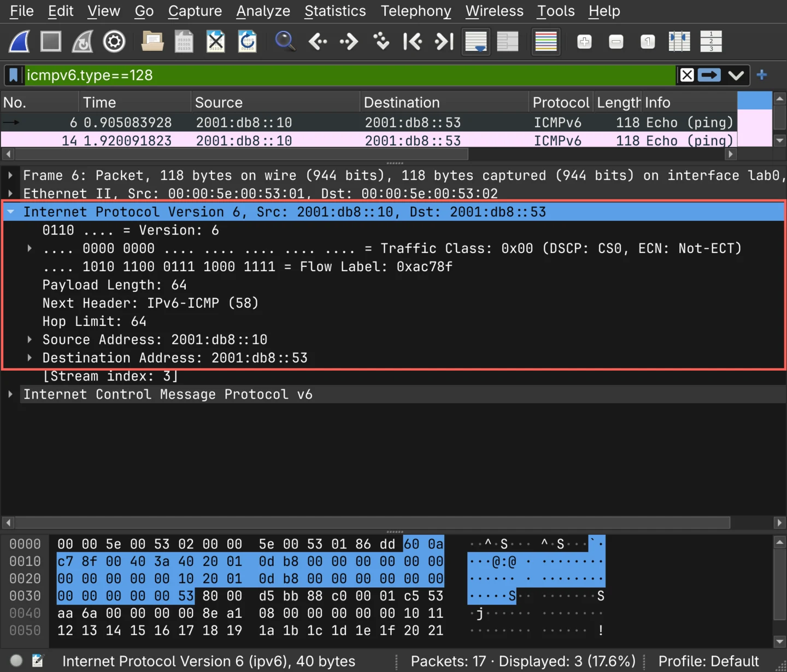
Task: Select the Next Header: IPv6-ICMP (58) field
Action: (393, 303)
